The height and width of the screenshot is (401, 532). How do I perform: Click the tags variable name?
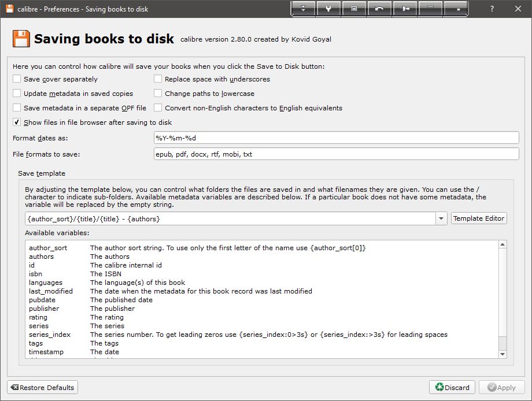[x=36, y=343]
